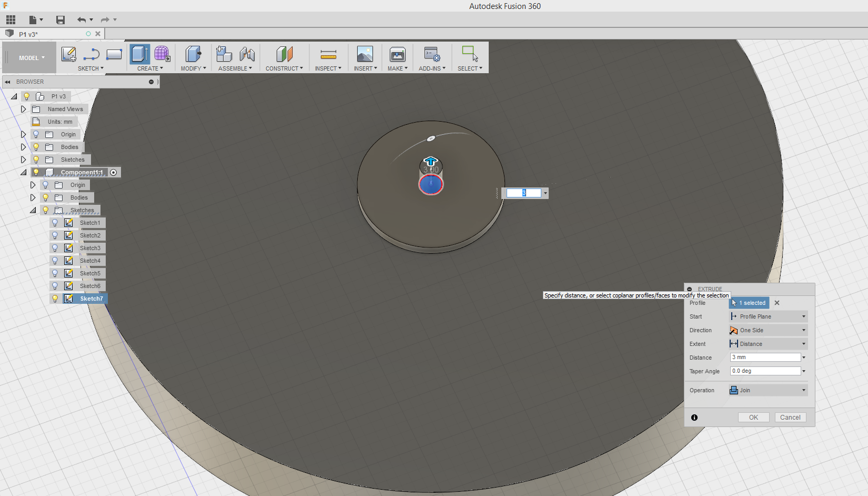Click the extrude arrow manipulator in viewport

pos(431,161)
